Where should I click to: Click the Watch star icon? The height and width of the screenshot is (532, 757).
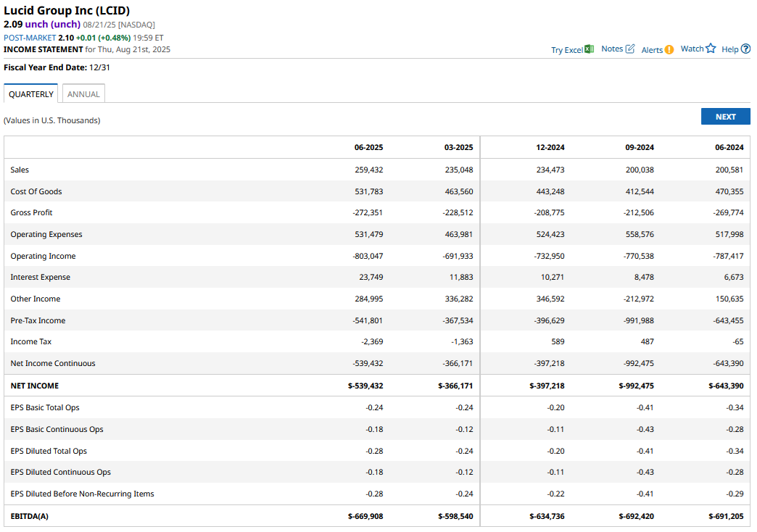711,49
